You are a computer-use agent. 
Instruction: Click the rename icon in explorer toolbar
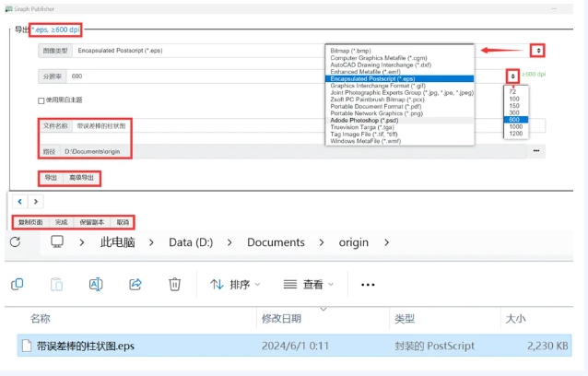point(96,285)
